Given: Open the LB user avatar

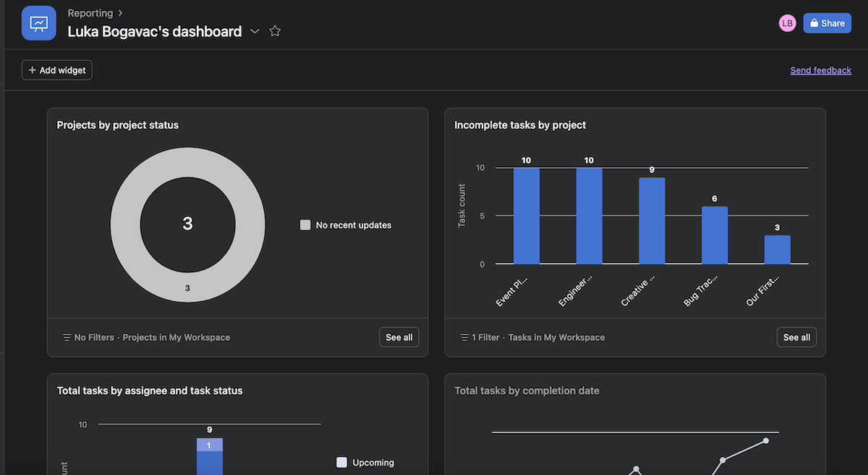Looking at the screenshot, I should [x=787, y=23].
